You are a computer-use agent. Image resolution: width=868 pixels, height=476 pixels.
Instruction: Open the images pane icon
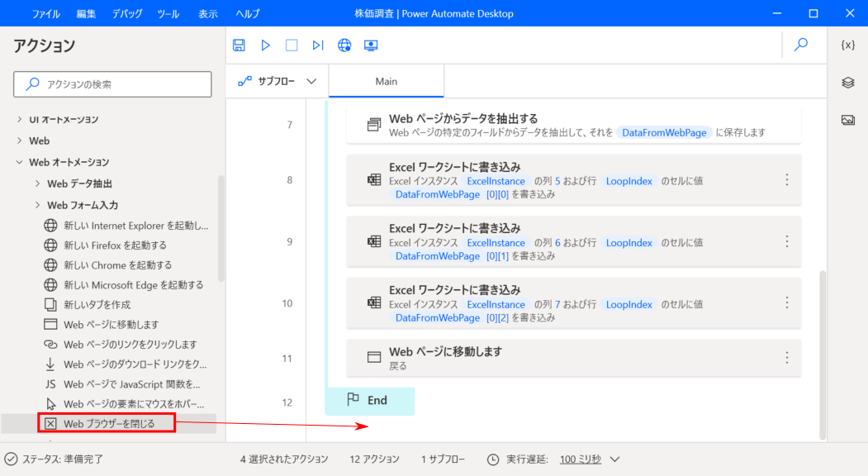[847, 120]
